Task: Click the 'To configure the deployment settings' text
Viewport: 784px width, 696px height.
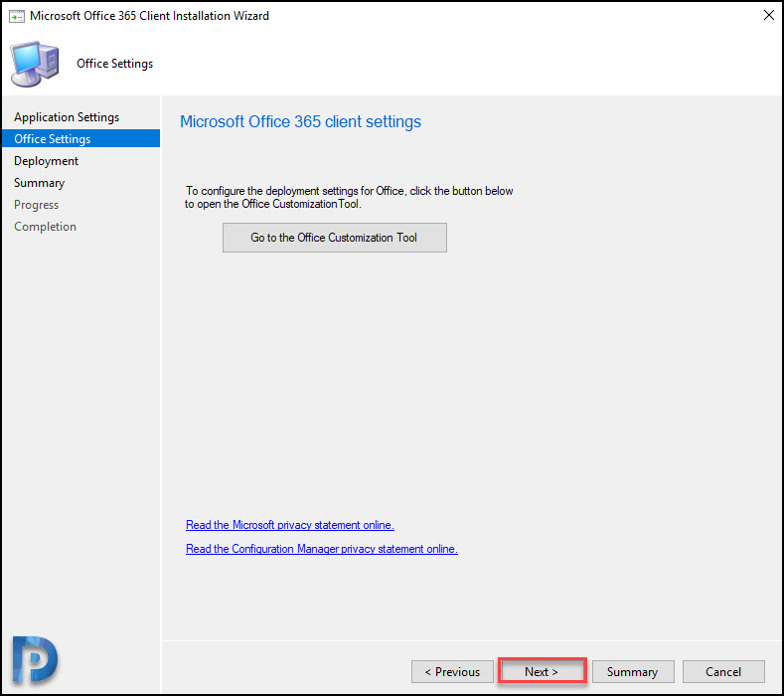Action: pyautogui.click(x=349, y=197)
